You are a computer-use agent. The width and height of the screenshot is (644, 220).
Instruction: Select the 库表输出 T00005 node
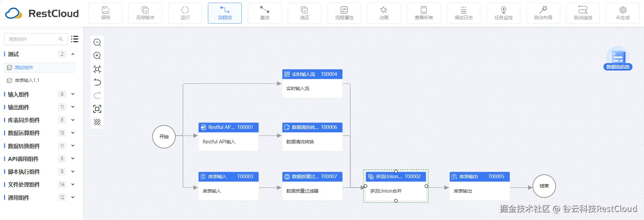480,186
